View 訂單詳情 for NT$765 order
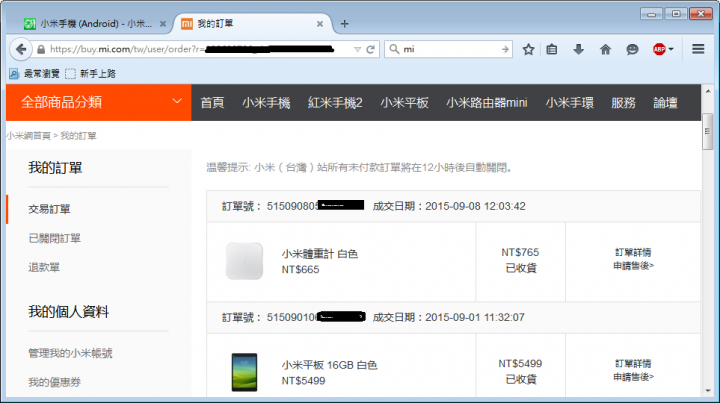 pos(633,252)
